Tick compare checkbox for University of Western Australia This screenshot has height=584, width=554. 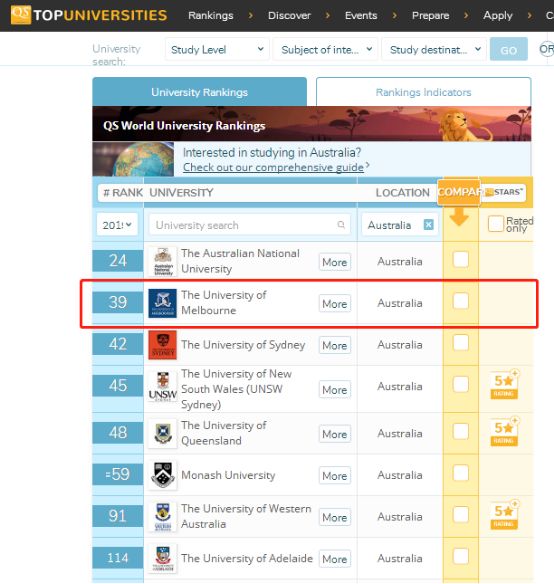(x=460, y=515)
